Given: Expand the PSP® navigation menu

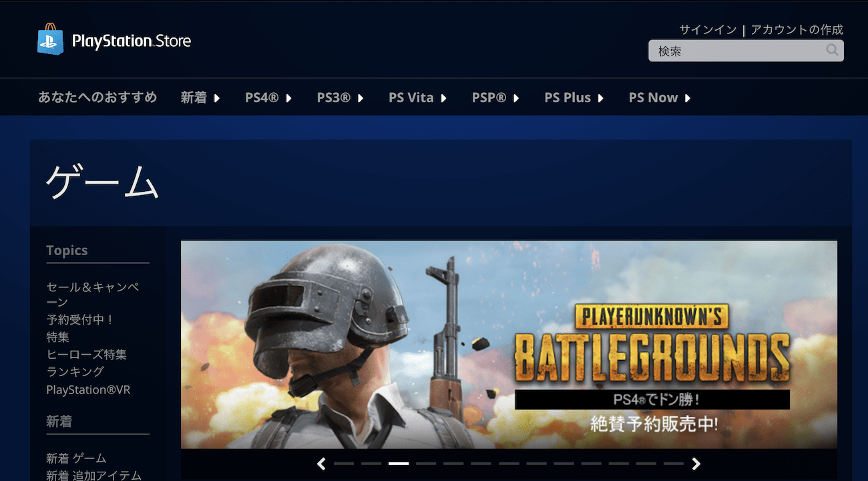Looking at the screenshot, I should (x=495, y=98).
